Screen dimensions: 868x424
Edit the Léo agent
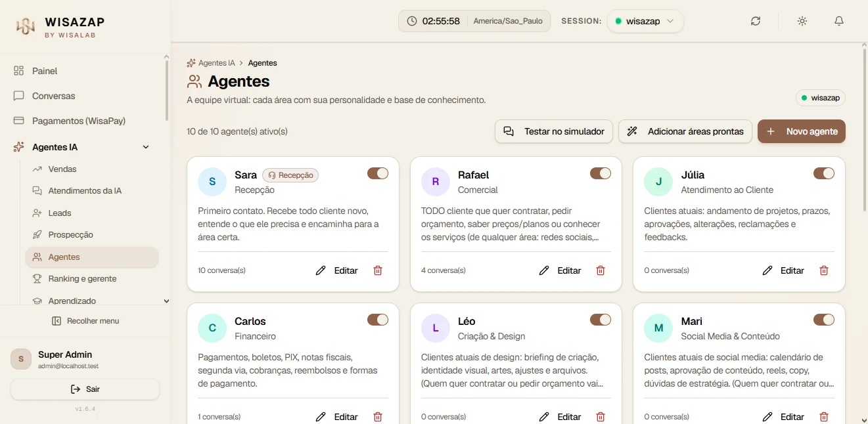point(560,417)
